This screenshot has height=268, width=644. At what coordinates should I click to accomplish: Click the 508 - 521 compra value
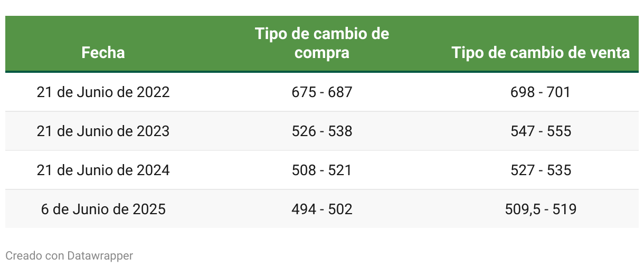[x=322, y=170]
